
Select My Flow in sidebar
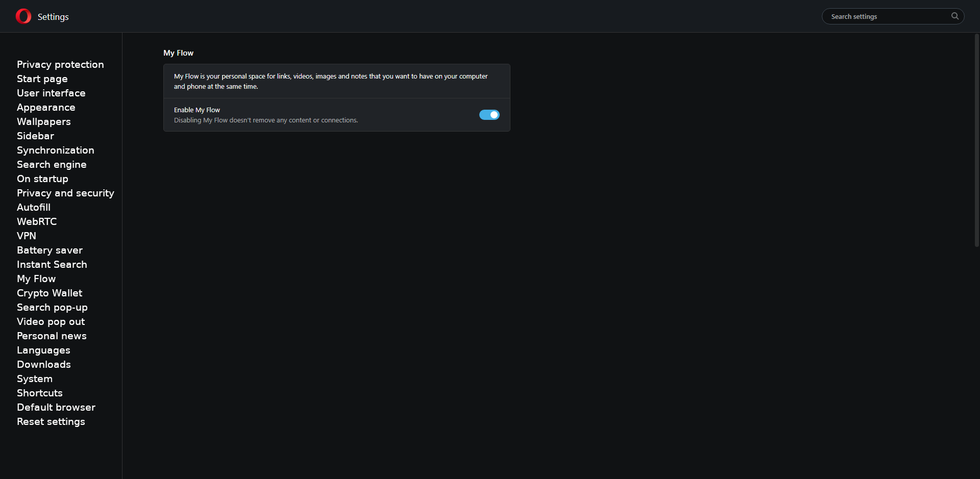(36, 279)
